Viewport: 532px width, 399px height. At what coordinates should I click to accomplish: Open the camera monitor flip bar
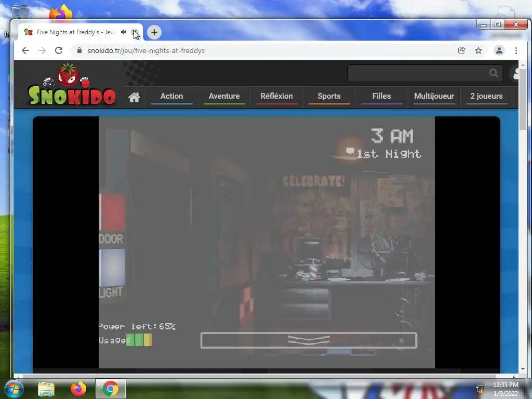click(309, 340)
